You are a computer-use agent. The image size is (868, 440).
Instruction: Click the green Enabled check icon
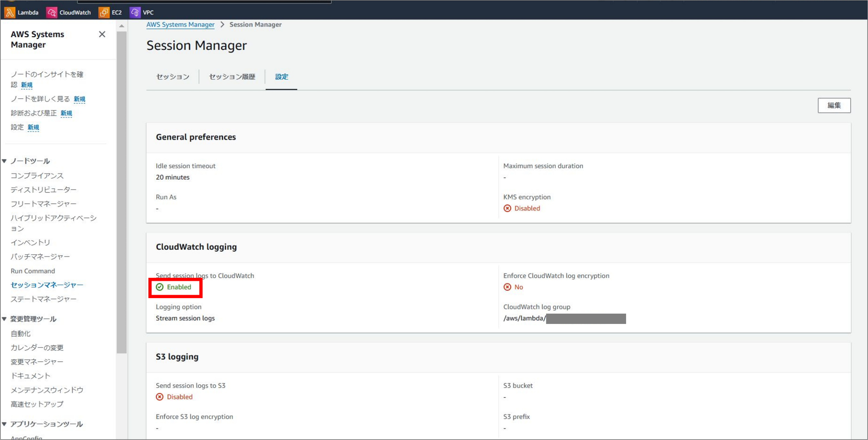159,287
